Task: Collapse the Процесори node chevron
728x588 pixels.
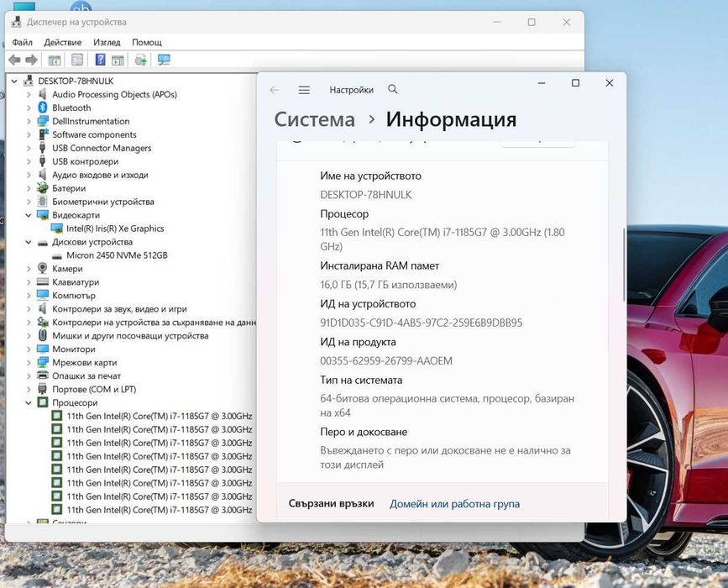Action: 29,402
